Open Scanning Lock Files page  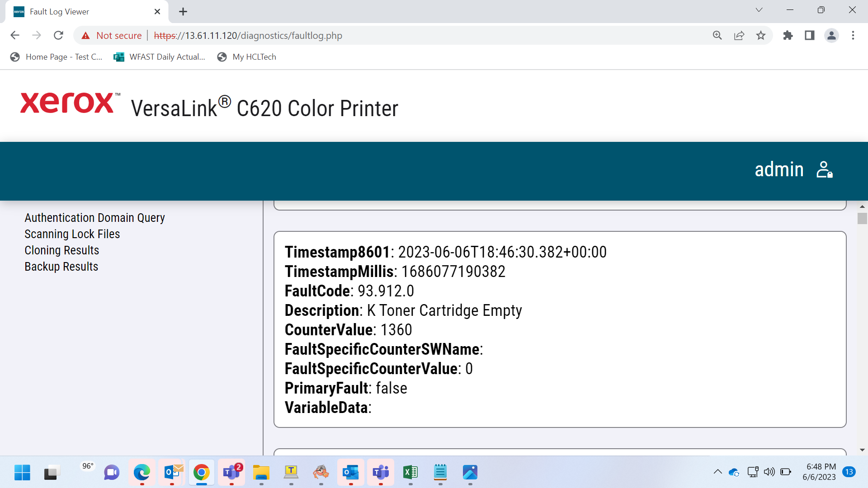click(x=72, y=234)
